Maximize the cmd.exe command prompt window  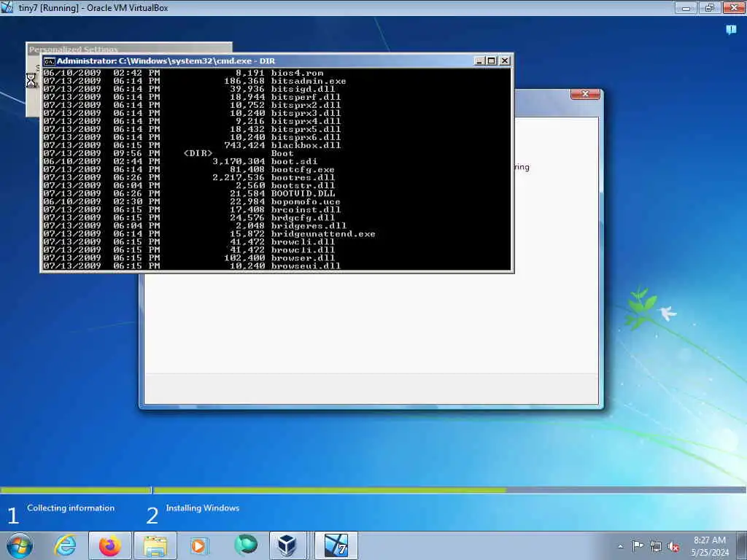coord(492,61)
